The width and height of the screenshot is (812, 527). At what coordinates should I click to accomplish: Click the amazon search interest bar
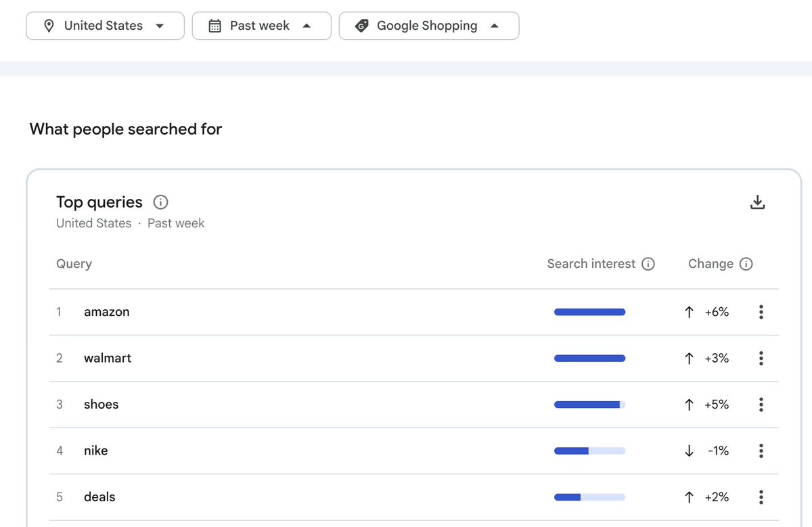click(x=589, y=312)
